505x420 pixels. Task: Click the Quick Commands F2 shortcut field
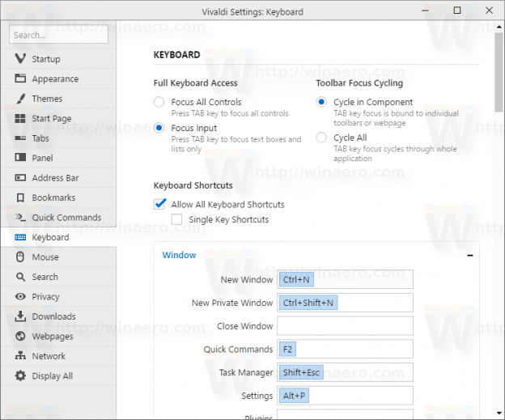tap(345, 349)
